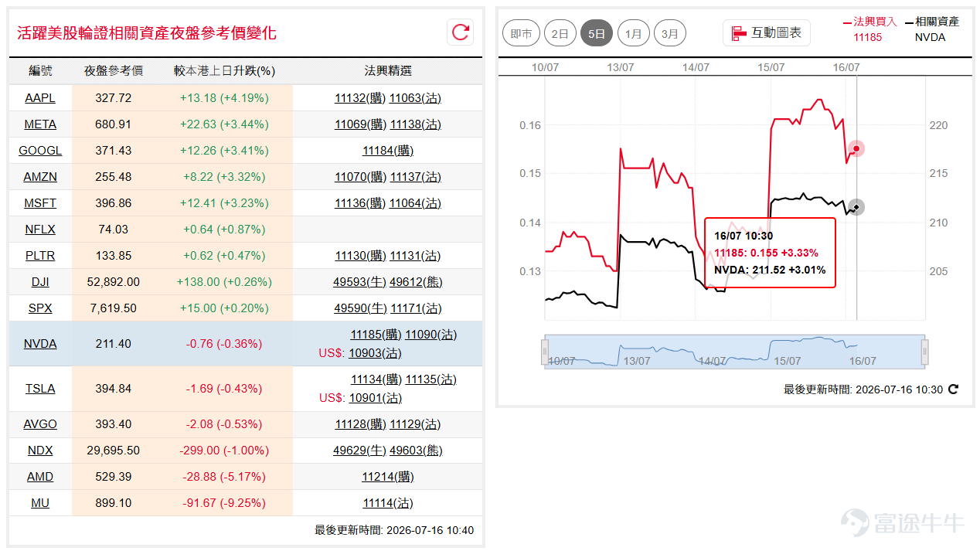
Task: Select the NVDA ticker link
Action: [x=40, y=344]
